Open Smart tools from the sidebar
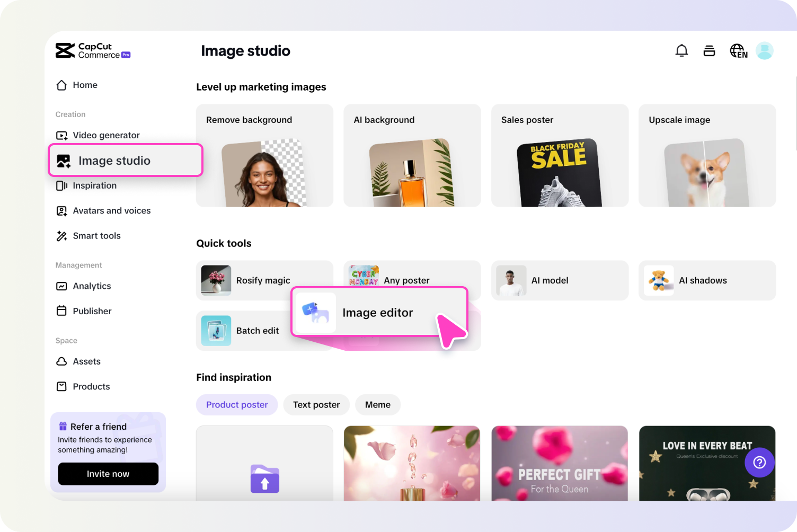 pos(97,236)
